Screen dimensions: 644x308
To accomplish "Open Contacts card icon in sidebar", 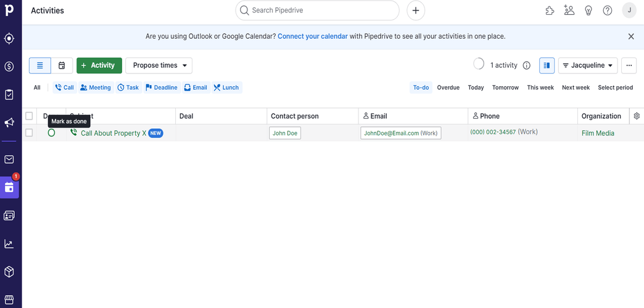I will (x=9, y=216).
